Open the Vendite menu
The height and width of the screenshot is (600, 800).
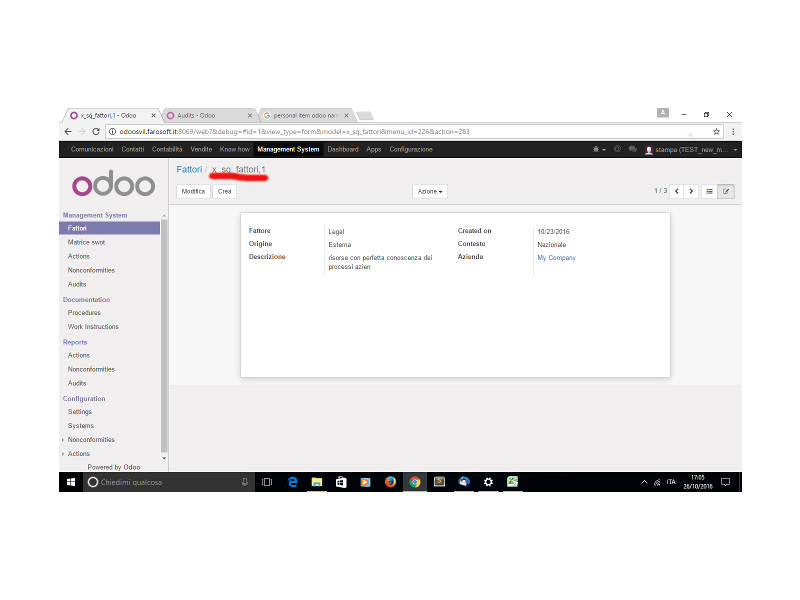pos(201,149)
